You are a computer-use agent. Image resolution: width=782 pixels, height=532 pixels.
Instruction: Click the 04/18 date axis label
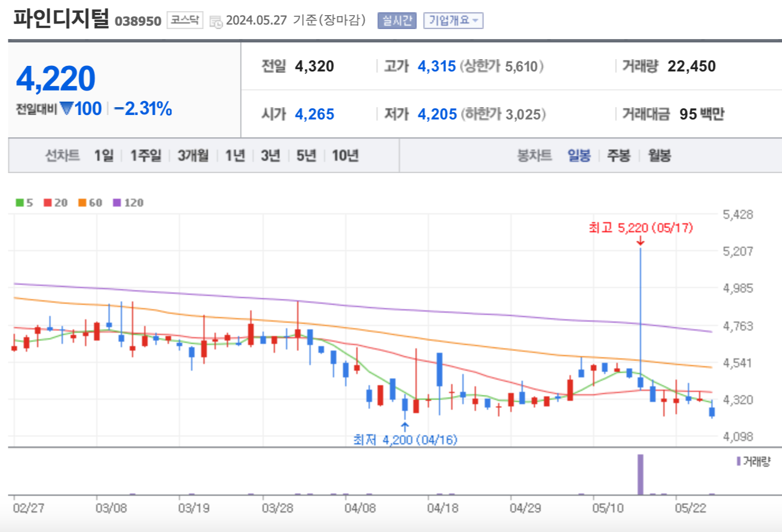click(443, 508)
